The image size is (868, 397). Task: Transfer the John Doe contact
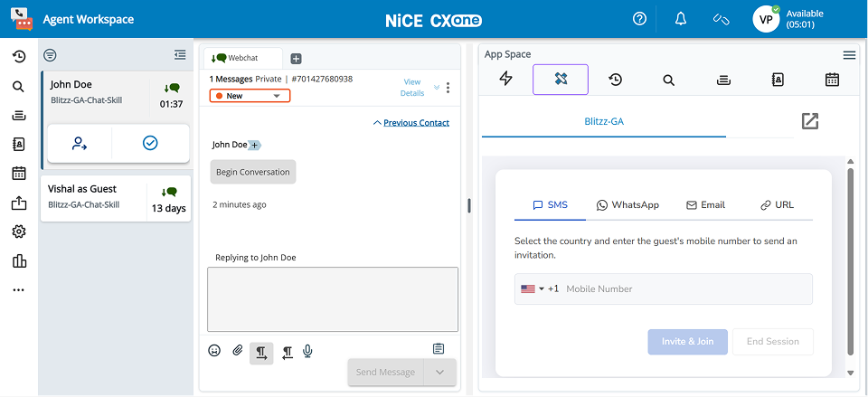point(80,144)
